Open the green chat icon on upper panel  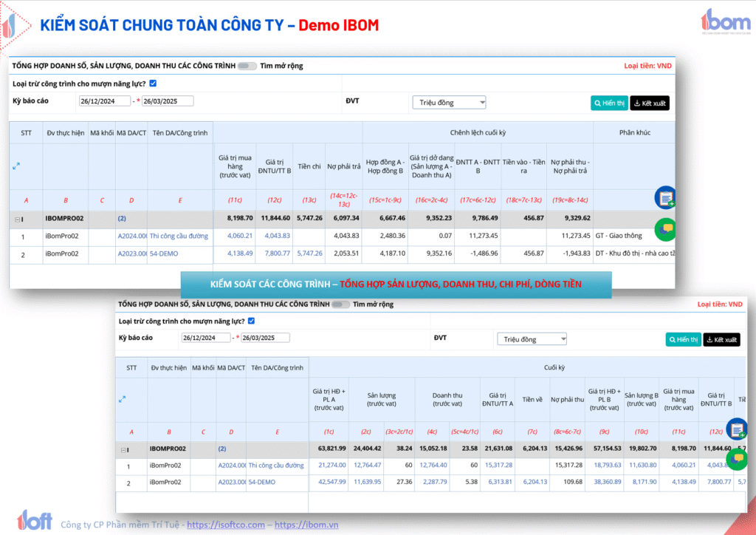[665, 229]
